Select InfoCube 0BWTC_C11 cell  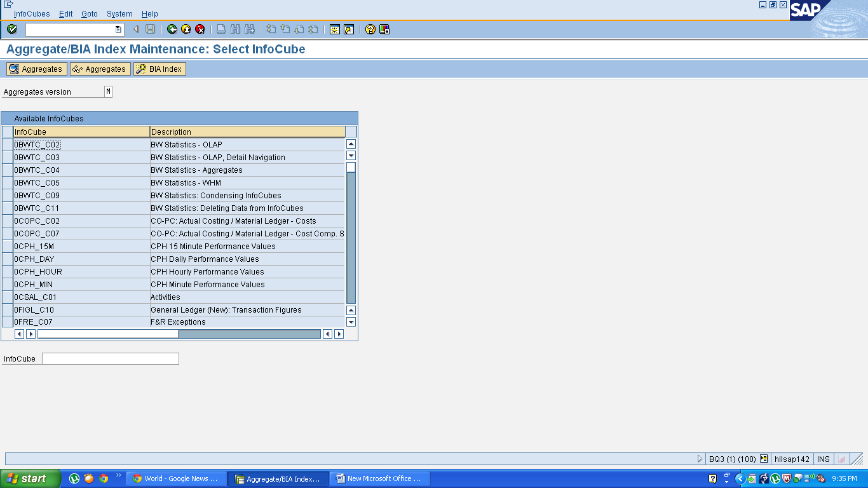click(81, 208)
